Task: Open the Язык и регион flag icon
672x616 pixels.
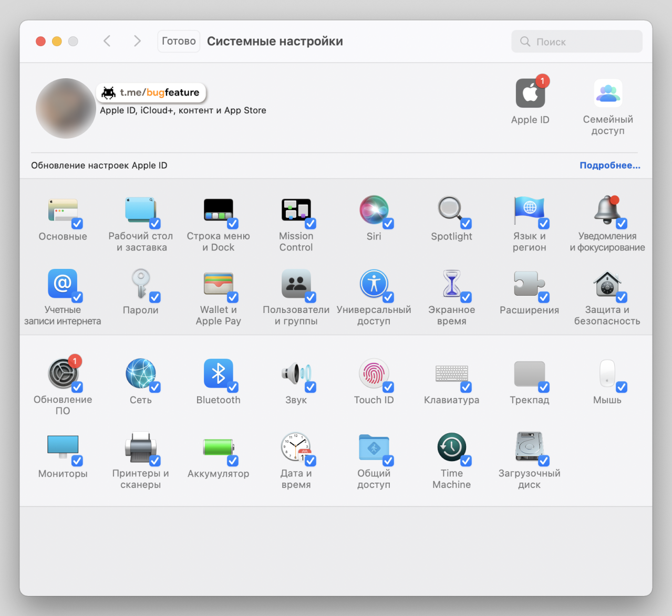Action: pos(529,210)
